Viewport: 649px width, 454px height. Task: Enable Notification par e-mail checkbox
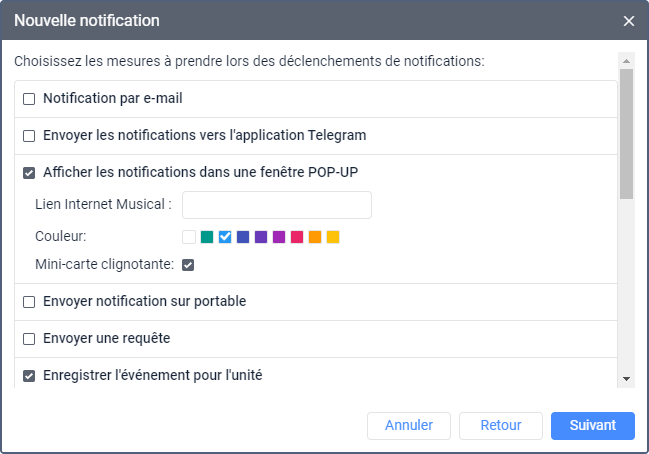pyautogui.click(x=29, y=99)
